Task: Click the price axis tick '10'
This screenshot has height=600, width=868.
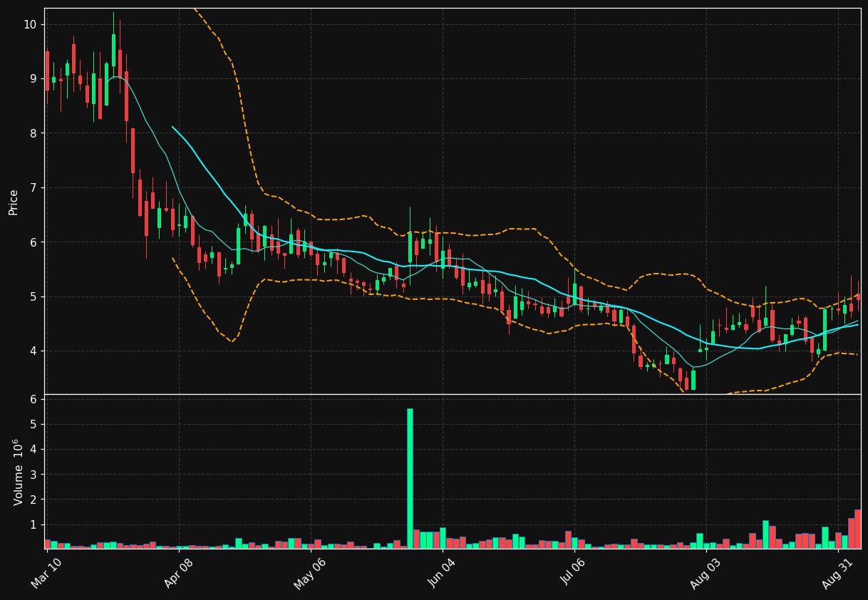Action: coord(30,24)
